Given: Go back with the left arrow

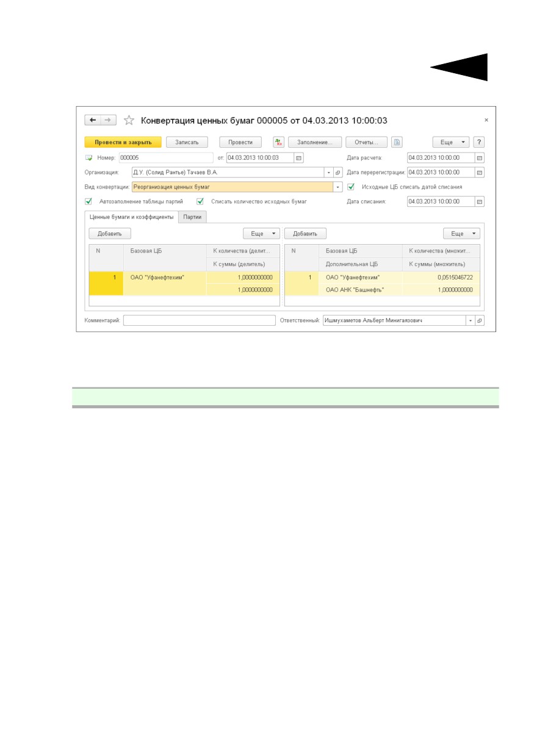Looking at the screenshot, I should [x=93, y=121].
